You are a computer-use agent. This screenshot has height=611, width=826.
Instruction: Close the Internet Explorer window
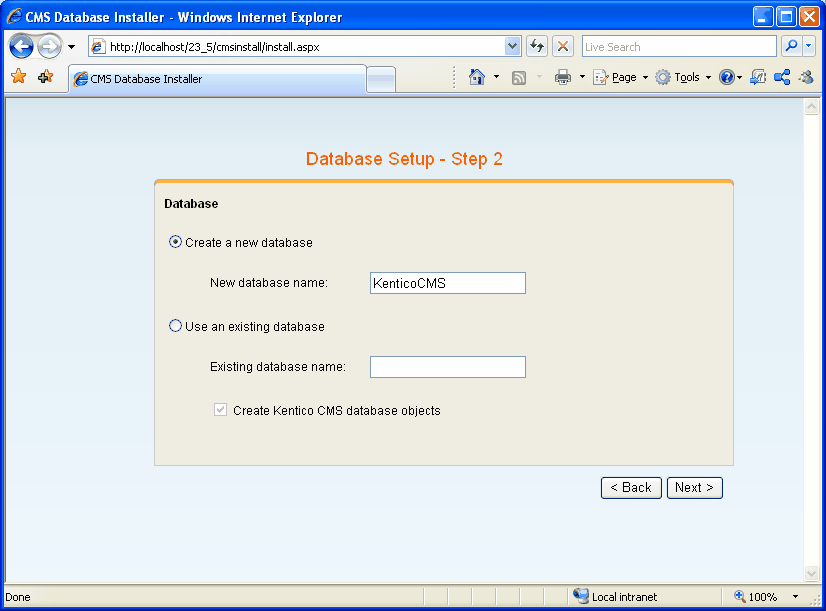(x=809, y=17)
